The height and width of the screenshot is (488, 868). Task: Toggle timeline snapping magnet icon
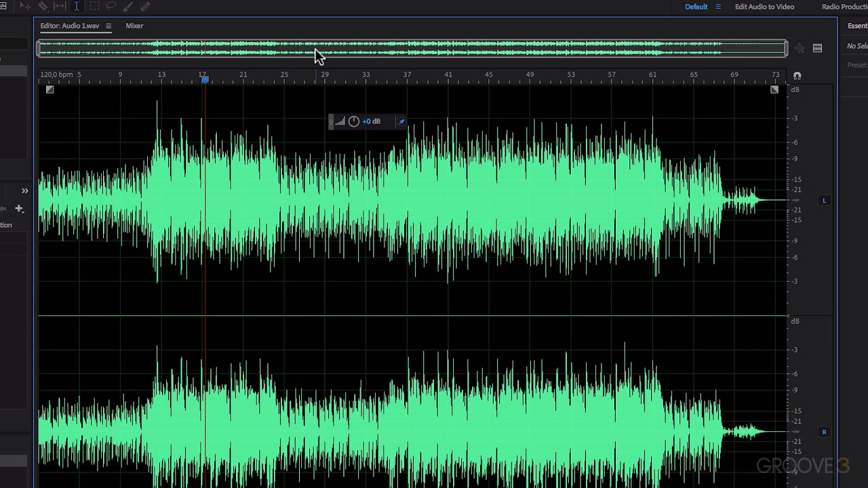(x=797, y=76)
